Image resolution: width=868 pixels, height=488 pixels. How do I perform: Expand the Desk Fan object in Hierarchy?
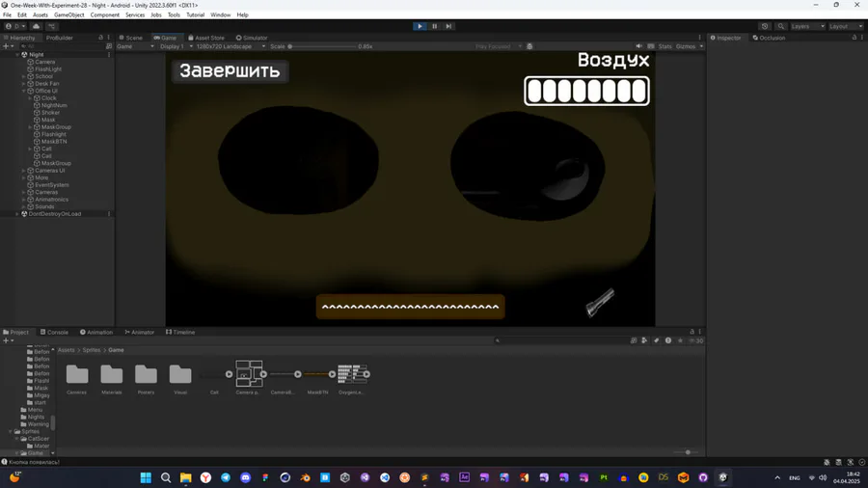24,84
